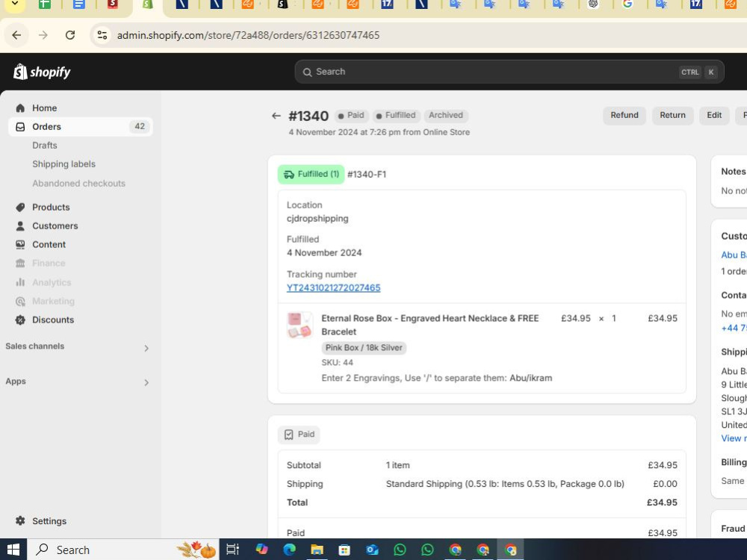Click the browser back arrow

pyautogui.click(x=16, y=35)
